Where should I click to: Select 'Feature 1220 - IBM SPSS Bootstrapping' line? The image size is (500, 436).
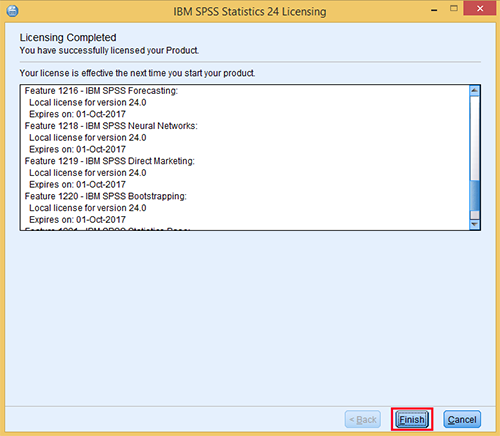tap(106, 196)
